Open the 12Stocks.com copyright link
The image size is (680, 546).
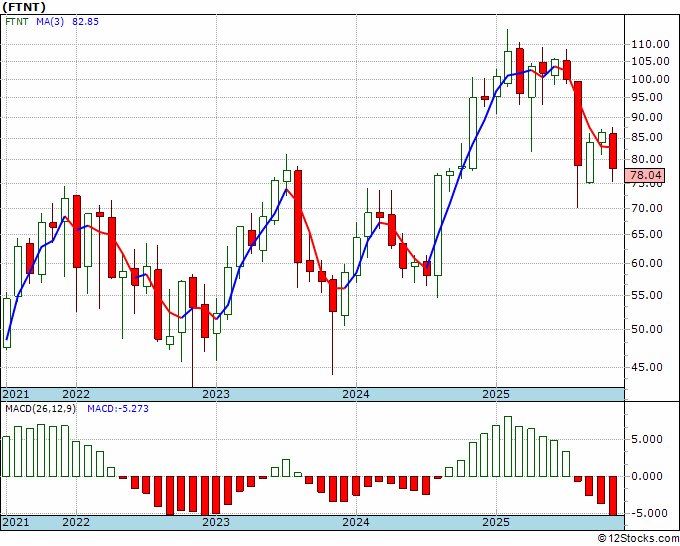pyautogui.click(x=638, y=539)
